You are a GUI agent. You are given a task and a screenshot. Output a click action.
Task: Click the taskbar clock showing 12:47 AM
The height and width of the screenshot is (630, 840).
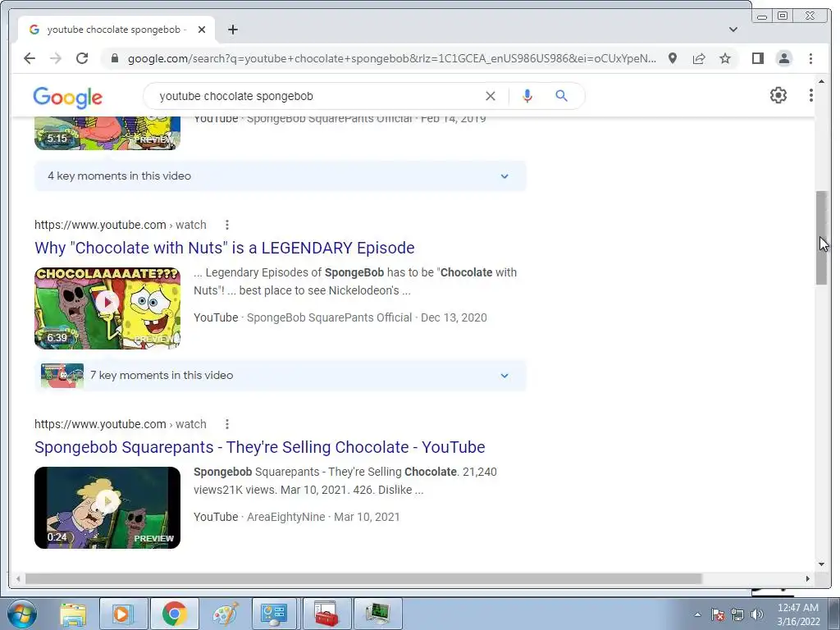click(x=798, y=614)
